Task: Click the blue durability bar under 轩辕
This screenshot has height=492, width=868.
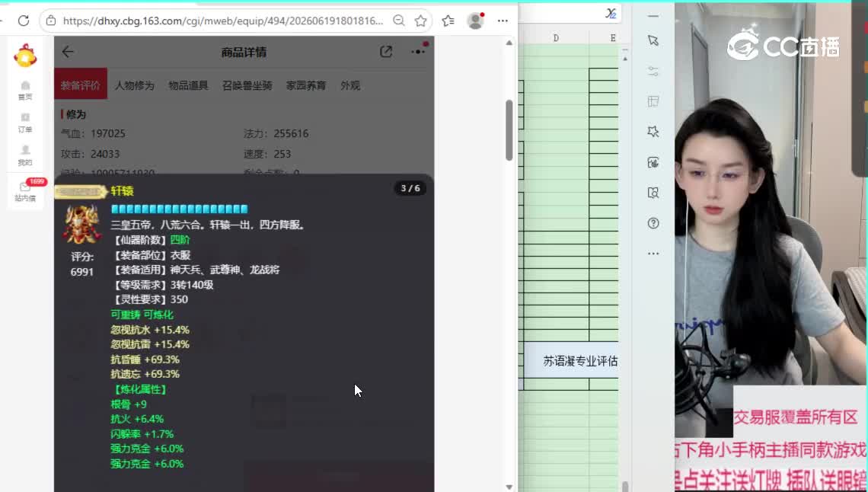Action: [x=180, y=209]
